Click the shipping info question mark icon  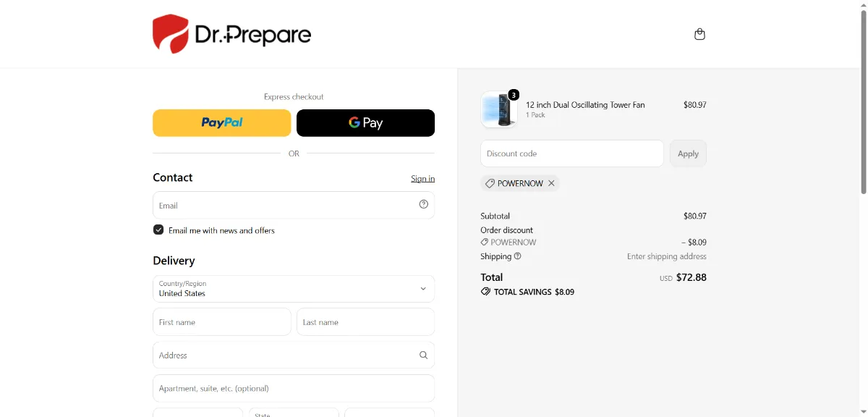(x=518, y=256)
